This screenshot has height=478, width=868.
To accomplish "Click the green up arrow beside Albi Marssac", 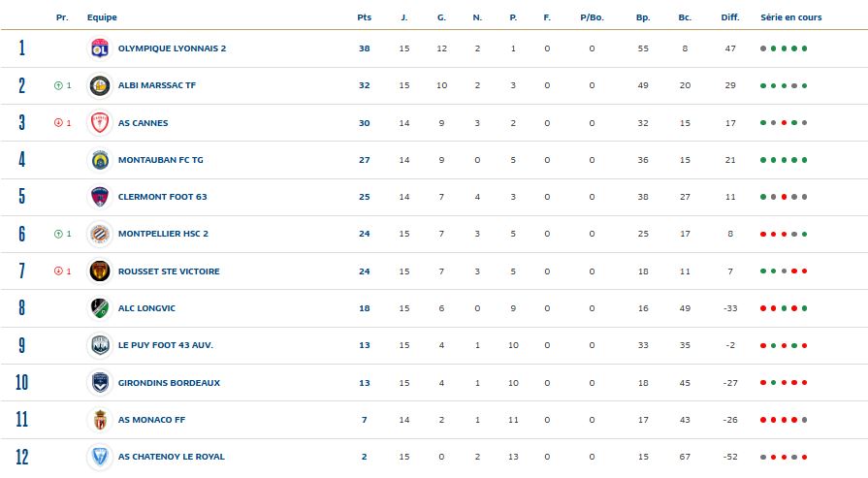I will click(x=58, y=85).
